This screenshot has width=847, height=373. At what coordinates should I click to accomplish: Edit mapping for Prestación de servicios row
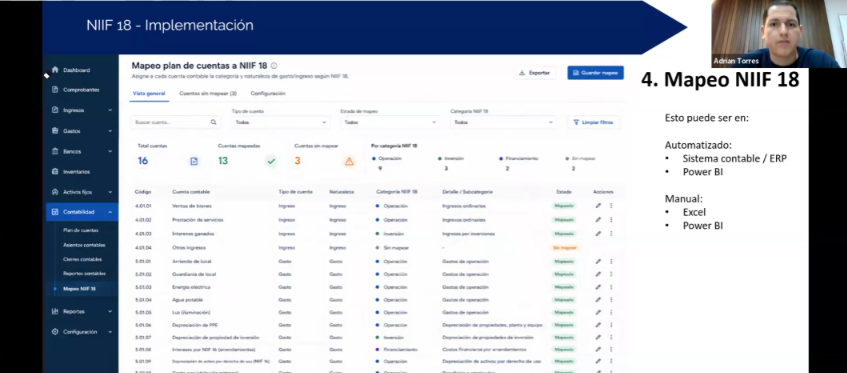click(x=598, y=220)
